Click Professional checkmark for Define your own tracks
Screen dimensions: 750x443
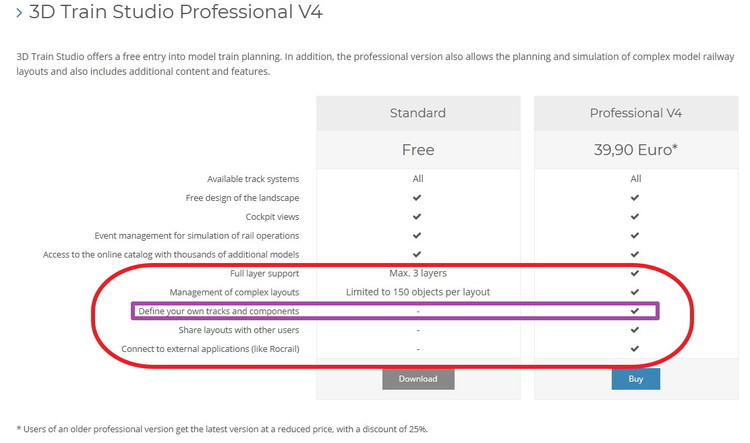tap(635, 311)
